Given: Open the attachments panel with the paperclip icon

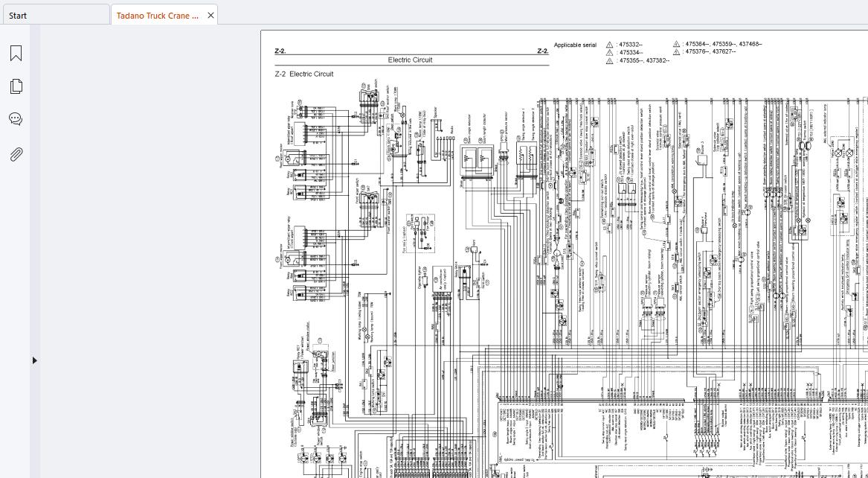Looking at the screenshot, I should 16,154.
